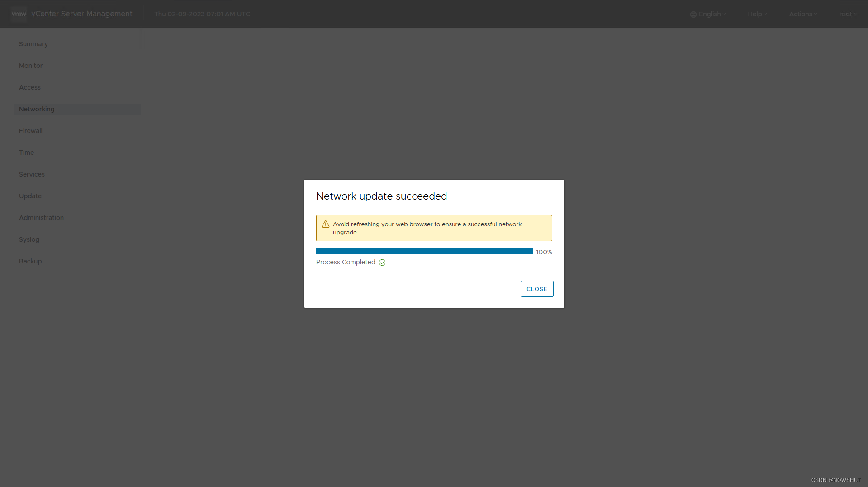Screen dimensions: 868x487
Task: Click the Process Completed text
Action: coord(346,262)
